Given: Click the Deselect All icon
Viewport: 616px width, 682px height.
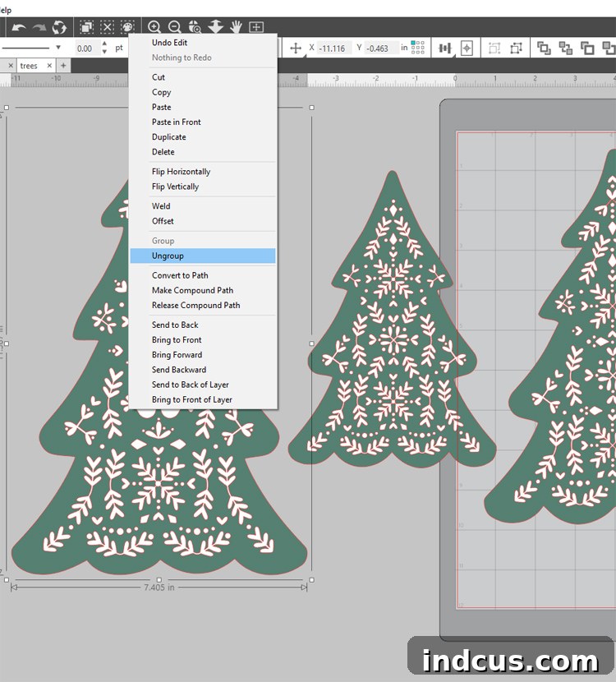Looking at the screenshot, I should pyautogui.click(x=107, y=27).
